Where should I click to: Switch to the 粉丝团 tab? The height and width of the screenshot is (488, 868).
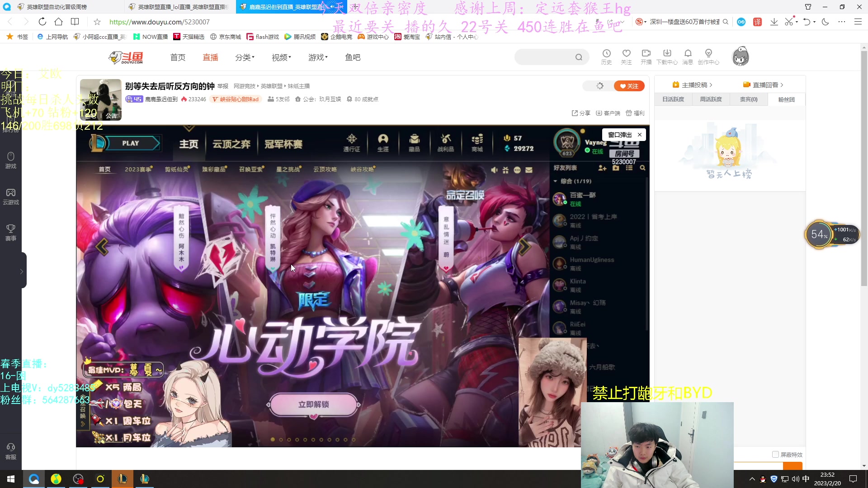786,99
